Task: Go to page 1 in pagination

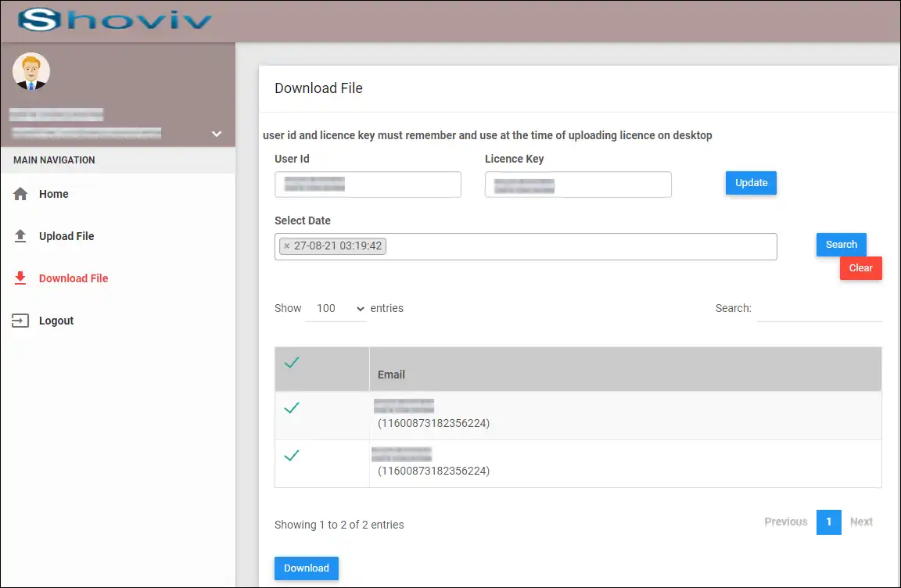Action: 828,522
